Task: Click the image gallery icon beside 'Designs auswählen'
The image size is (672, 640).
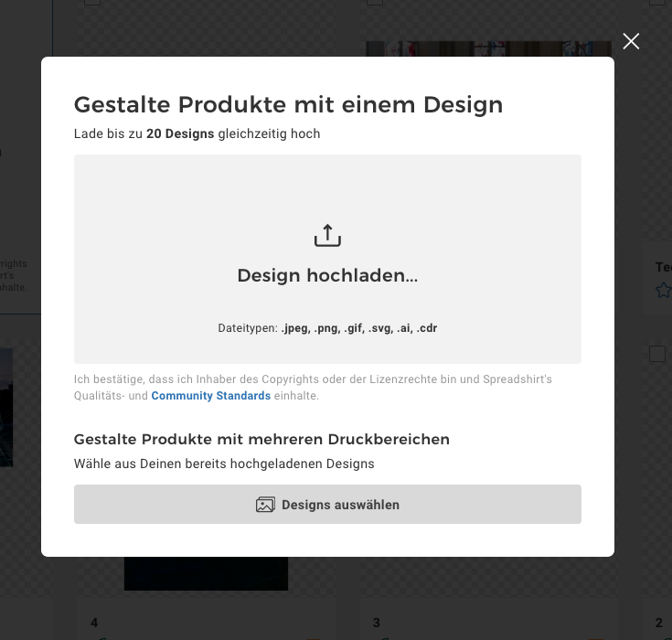Action: 265,505
